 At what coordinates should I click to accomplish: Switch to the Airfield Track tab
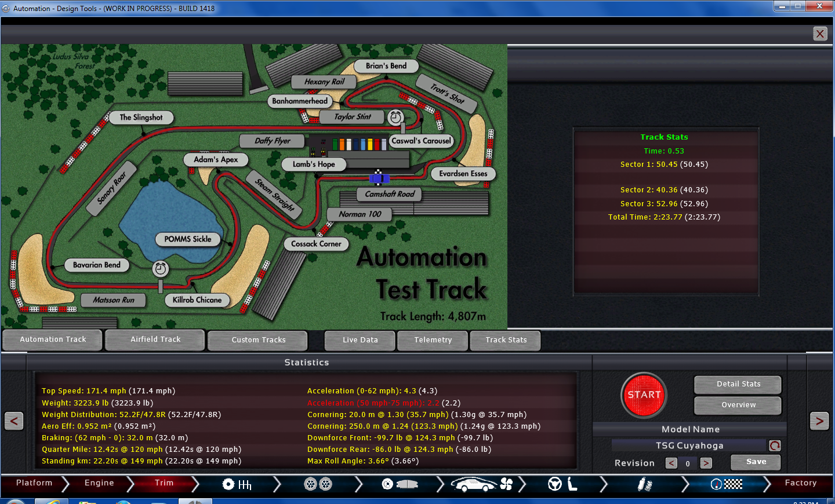155,340
